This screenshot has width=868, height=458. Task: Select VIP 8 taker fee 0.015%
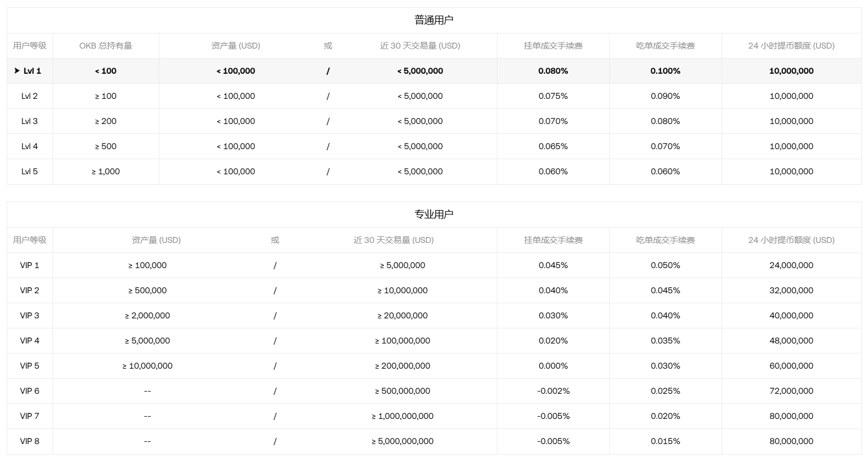click(x=665, y=441)
